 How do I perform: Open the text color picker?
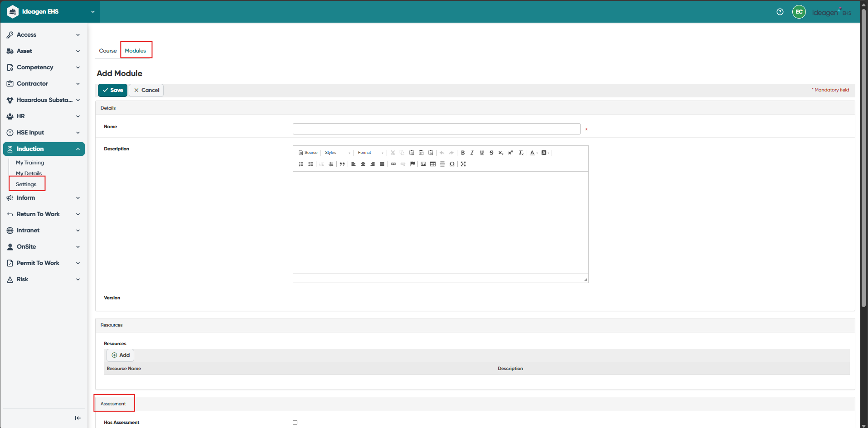click(534, 153)
